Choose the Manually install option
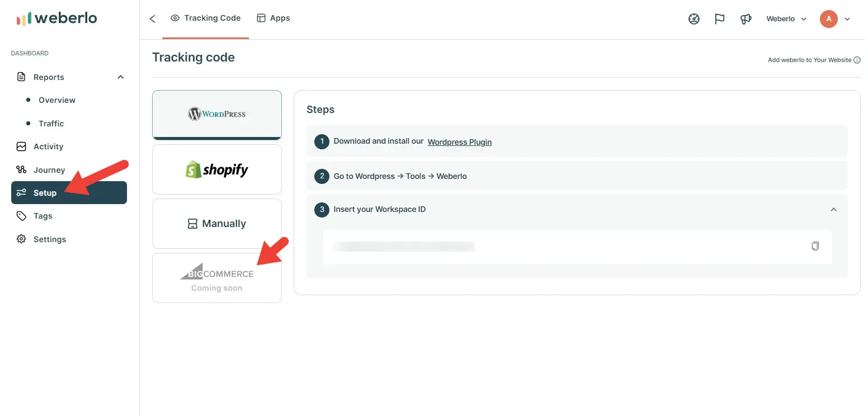Screen dimensions: 868x416 pyautogui.click(x=217, y=224)
